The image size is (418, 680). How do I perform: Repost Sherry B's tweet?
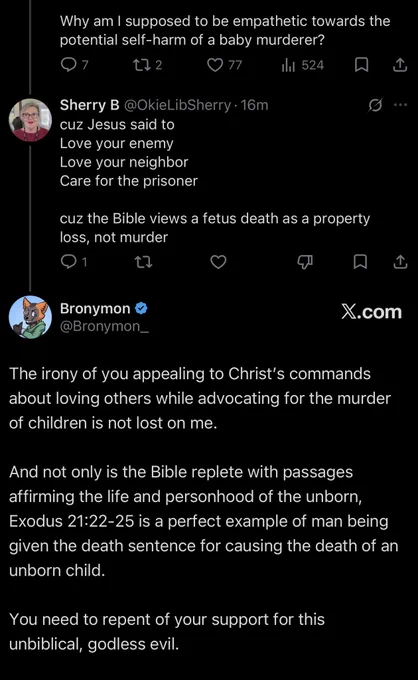coord(143,262)
